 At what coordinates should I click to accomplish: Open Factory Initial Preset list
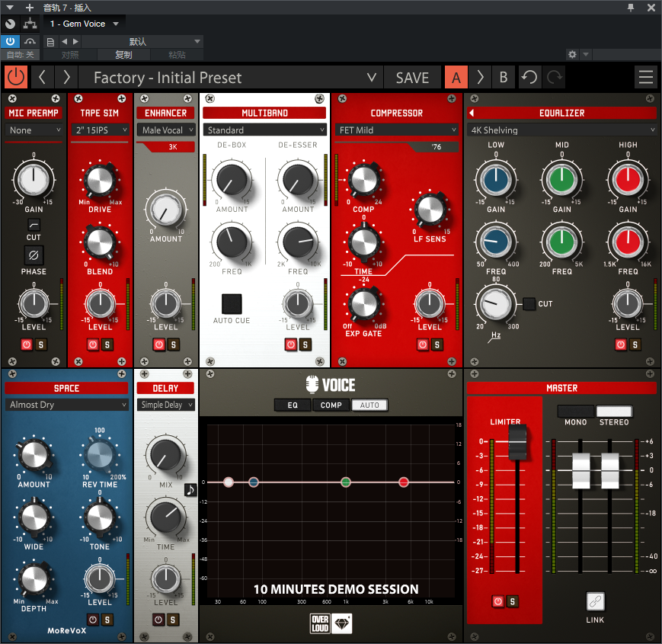(231, 77)
